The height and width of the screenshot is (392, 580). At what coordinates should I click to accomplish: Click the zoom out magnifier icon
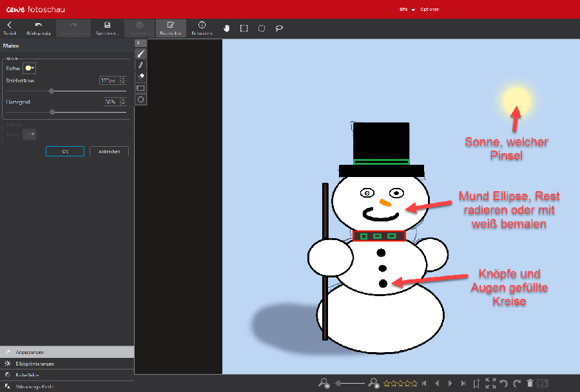tap(324, 383)
